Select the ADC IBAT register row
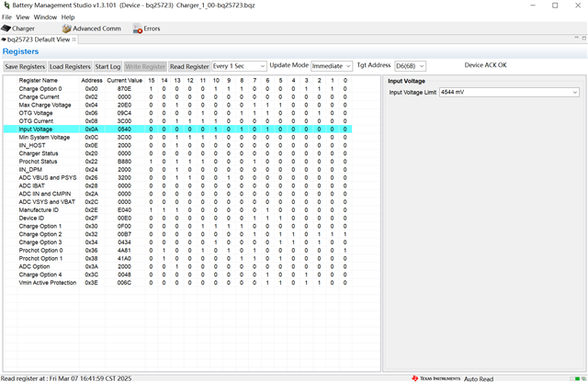This screenshot has height=382, width=588. tap(177, 185)
